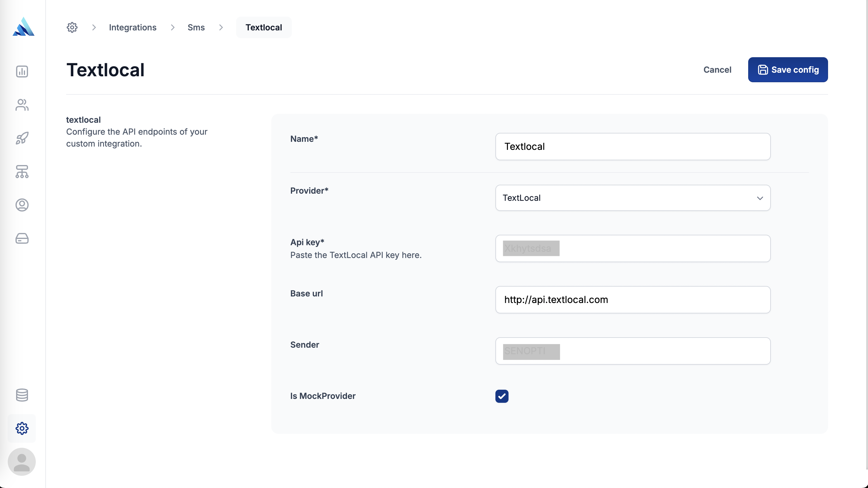Screen dimensions: 868x488
Task: Click the Textlocal page heading
Action: (x=105, y=70)
